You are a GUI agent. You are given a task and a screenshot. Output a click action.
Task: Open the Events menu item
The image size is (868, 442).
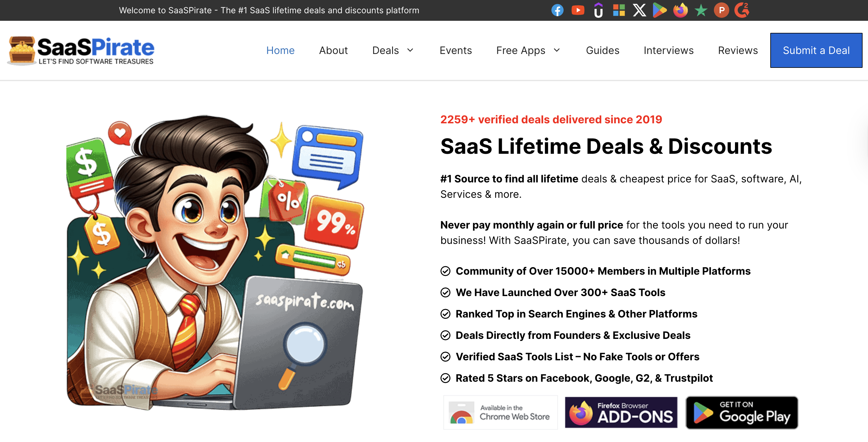[456, 50]
